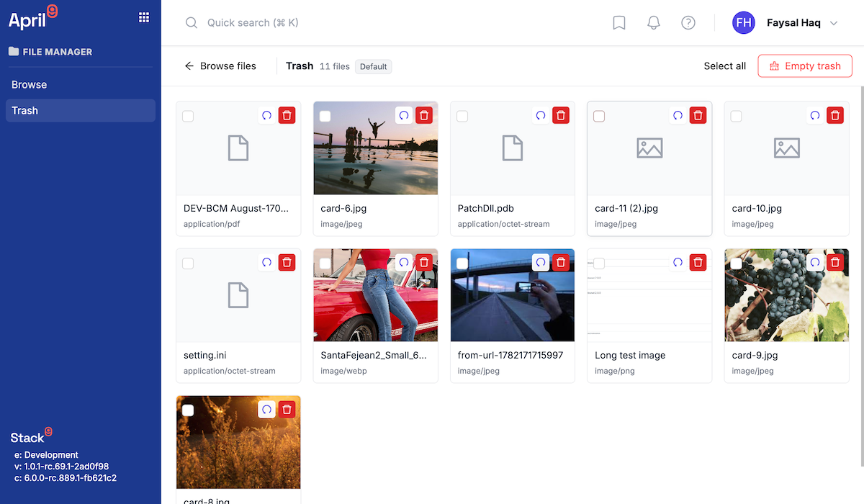Tick the from-url-1782171715997 checkbox
This screenshot has height=504, width=864.
462,264
